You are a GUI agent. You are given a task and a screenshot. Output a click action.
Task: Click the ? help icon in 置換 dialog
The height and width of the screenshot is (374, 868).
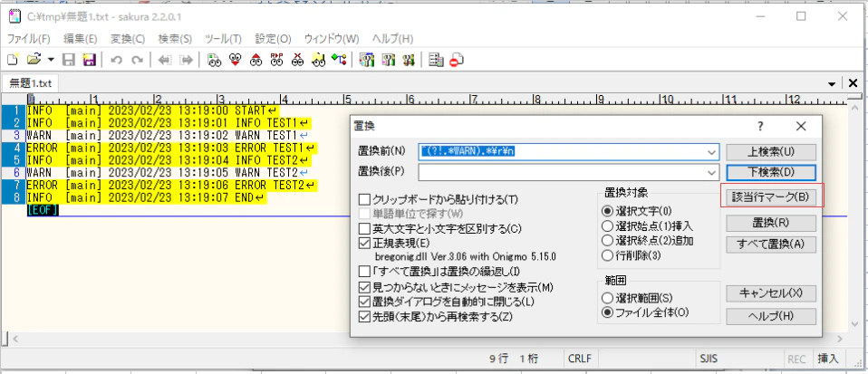tap(760, 126)
